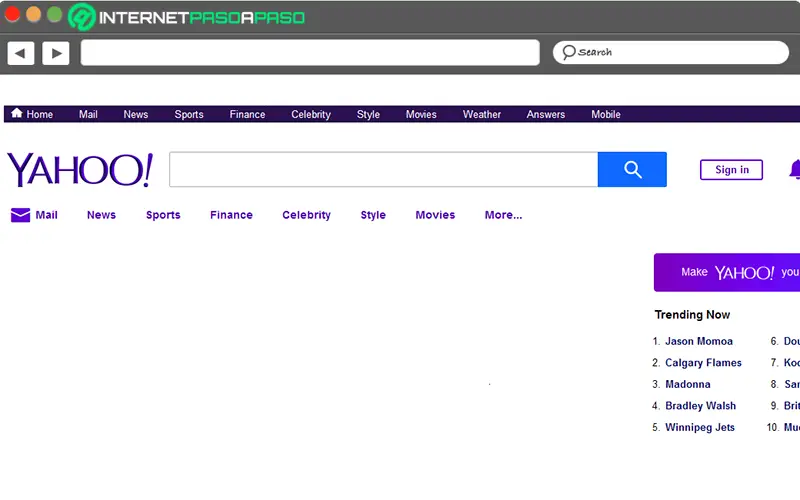Click the Home house icon in top bar
800x500 pixels.
click(17, 113)
